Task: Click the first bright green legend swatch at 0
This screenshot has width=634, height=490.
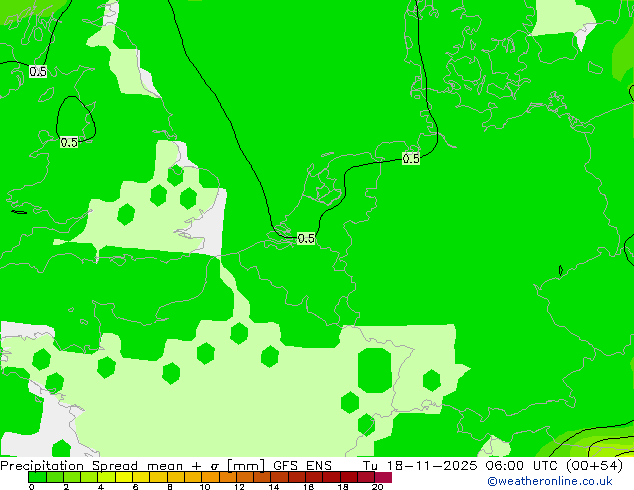Action: tap(37, 477)
